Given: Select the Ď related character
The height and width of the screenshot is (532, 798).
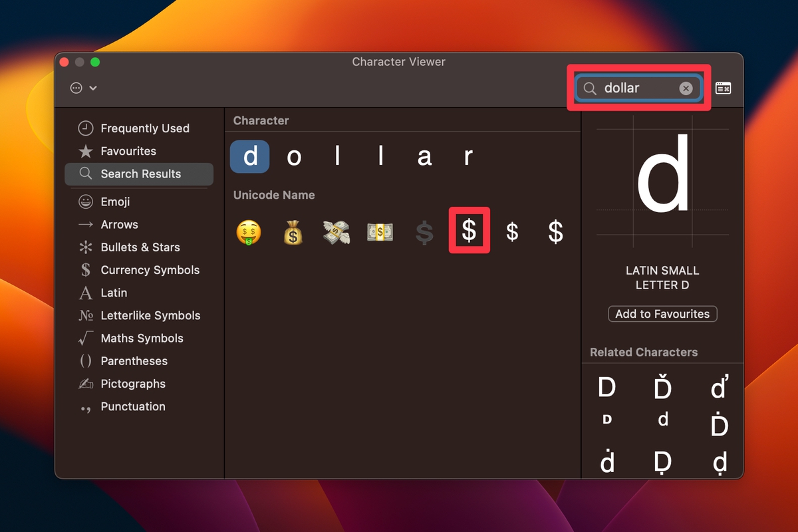Looking at the screenshot, I should (662, 388).
